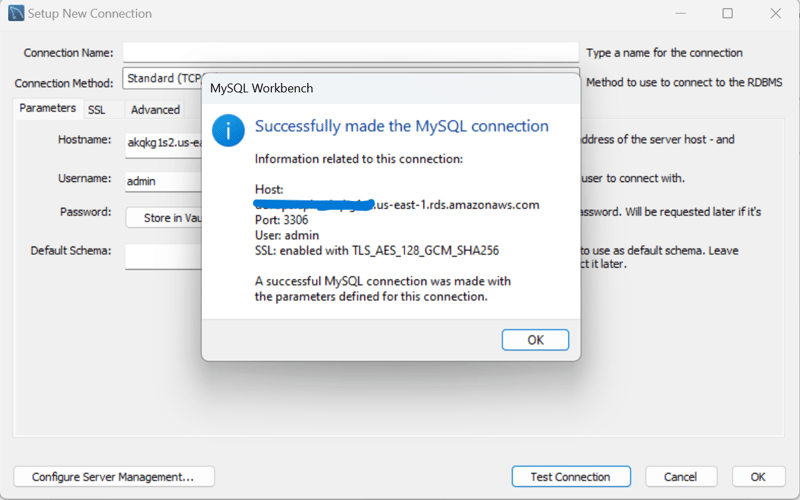Open the Connection Method dropdown
This screenshot has height=500, width=800.
pos(163,79)
